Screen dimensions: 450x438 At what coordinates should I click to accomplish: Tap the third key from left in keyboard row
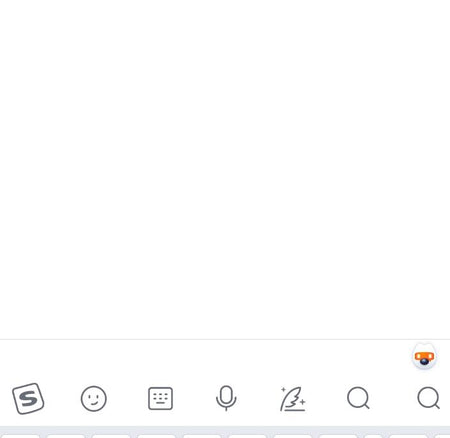(111, 436)
